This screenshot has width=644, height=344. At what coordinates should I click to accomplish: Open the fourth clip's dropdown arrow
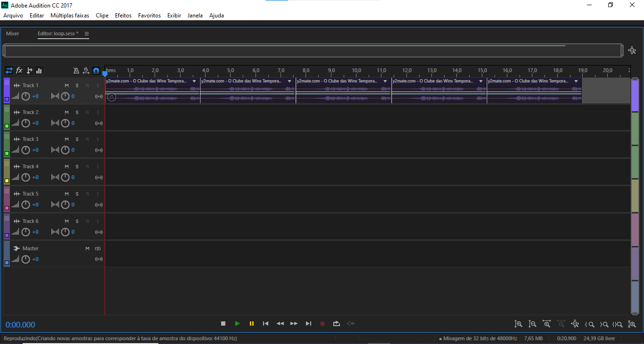481,81
